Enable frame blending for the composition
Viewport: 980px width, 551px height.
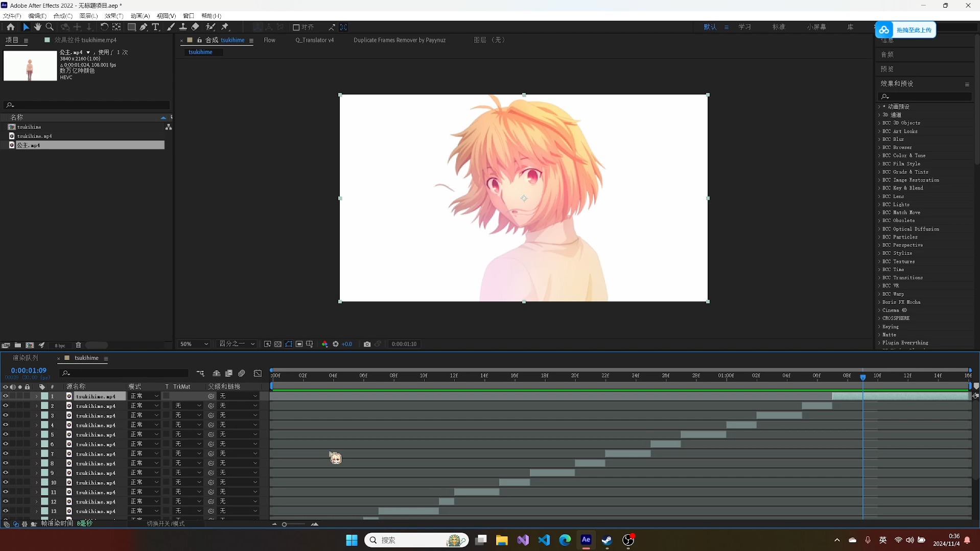point(229,373)
